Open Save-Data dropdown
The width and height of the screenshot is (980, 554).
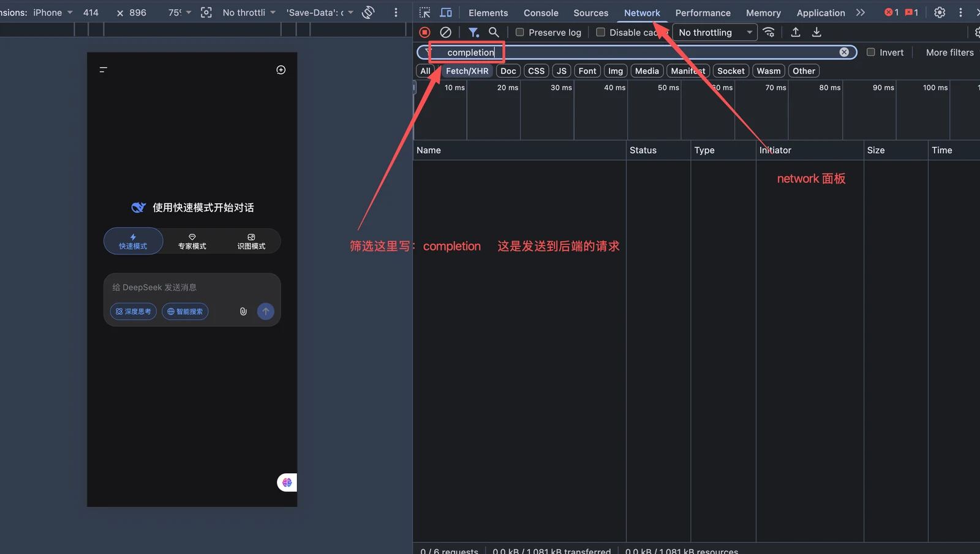pyautogui.click(x=320, y=12)
